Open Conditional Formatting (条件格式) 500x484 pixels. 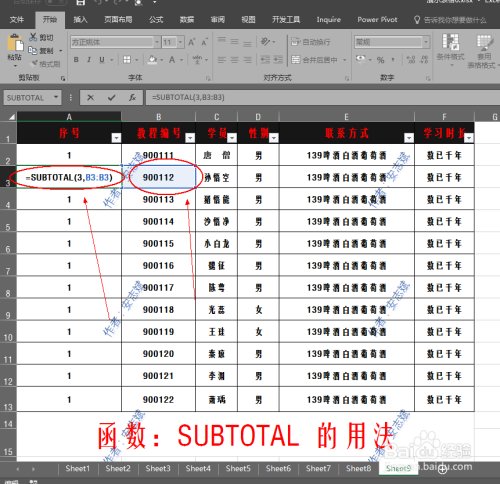450,50
